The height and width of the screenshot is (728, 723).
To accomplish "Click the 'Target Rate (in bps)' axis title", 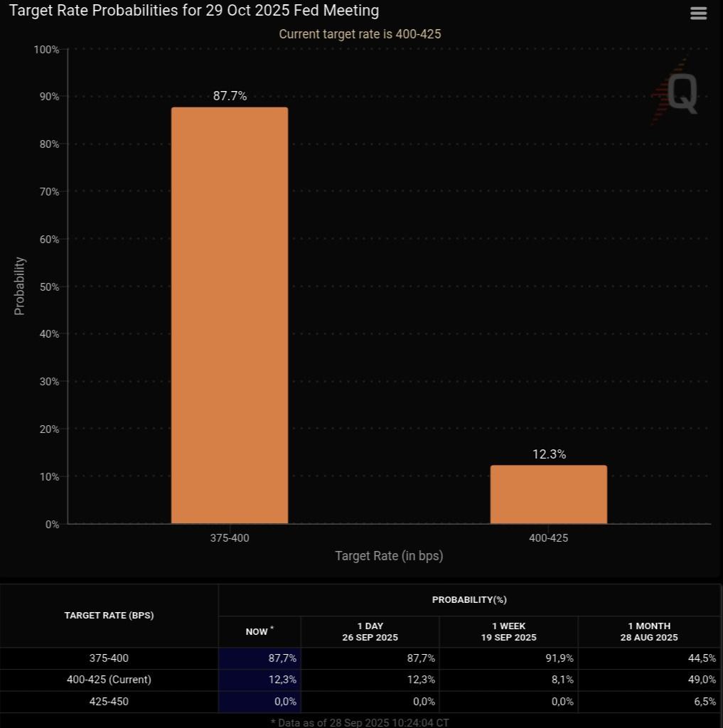I will (x=388, y=555).
